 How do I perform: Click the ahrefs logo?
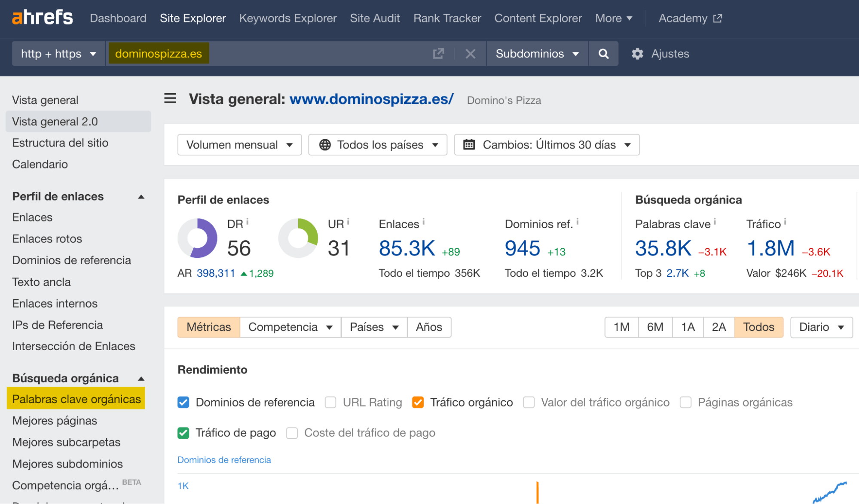click(42, 17)
